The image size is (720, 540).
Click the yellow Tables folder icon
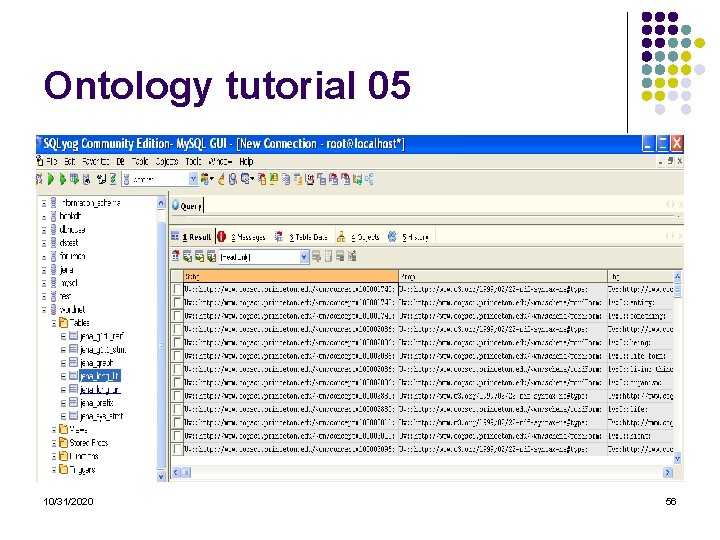coord(63,322)
